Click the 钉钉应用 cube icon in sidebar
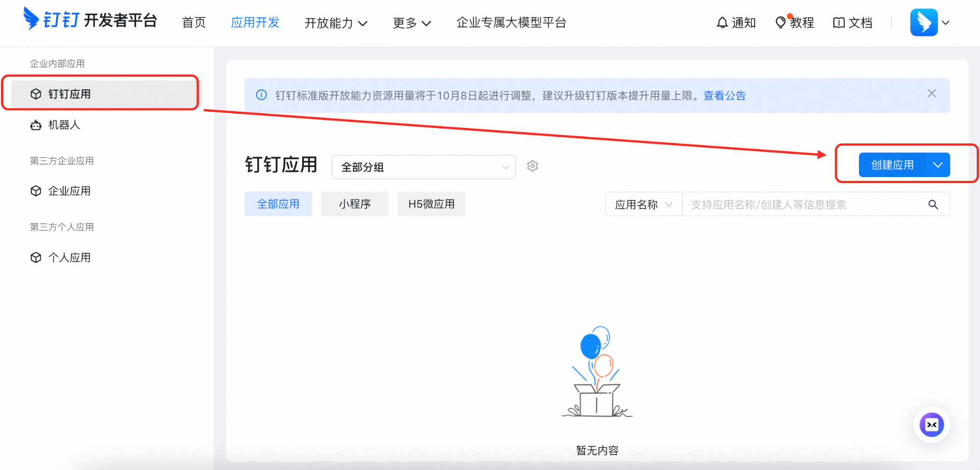 [x=36, y=94]
